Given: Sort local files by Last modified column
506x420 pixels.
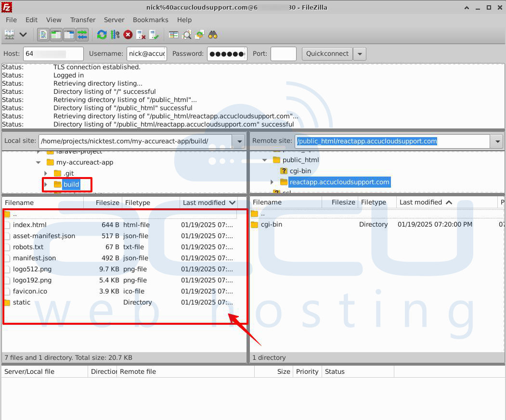Looking at the screenshot, I should pos(209,203).
